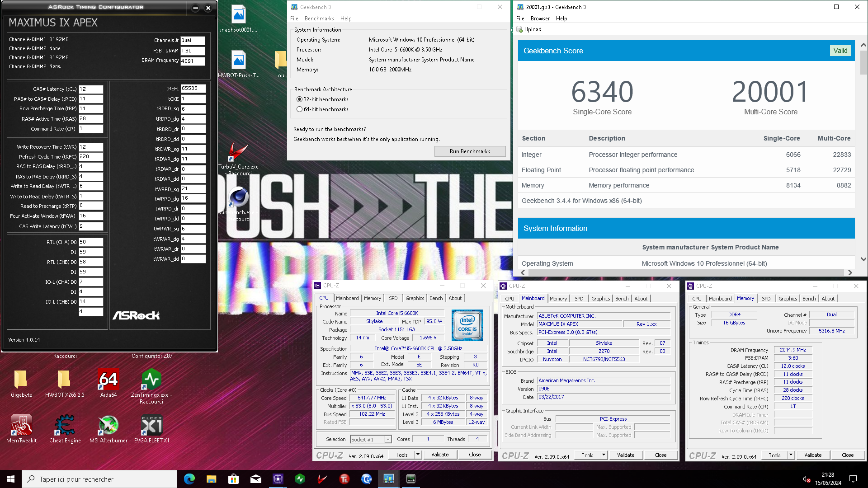Click the Run Benchmarks button
This screenshot has width=868, height=488.
(x=470, y=151)
